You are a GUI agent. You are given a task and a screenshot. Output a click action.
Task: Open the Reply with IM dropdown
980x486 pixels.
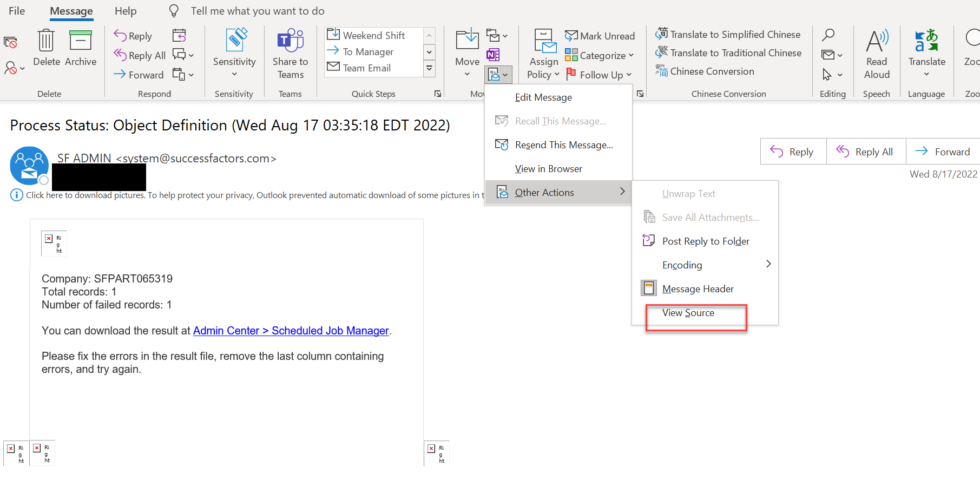183,55
